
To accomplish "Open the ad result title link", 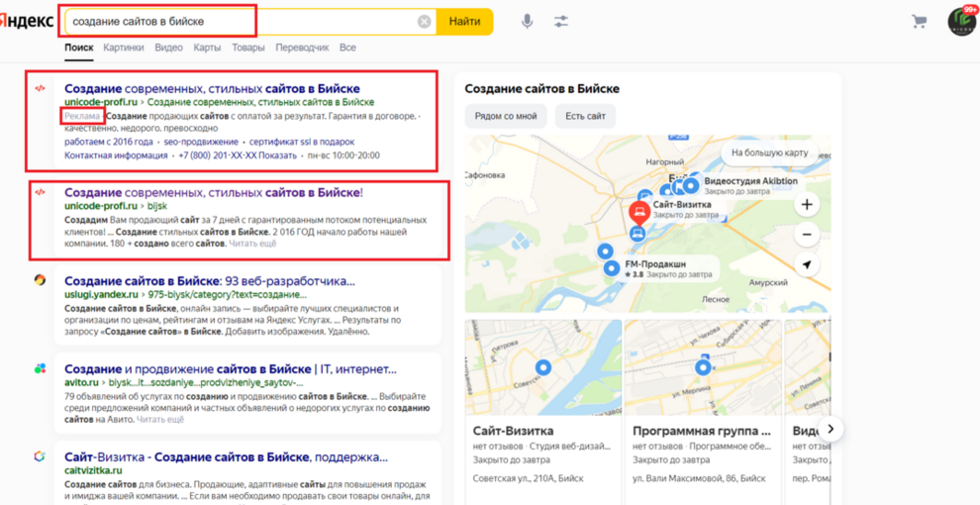I will [212, 89].
